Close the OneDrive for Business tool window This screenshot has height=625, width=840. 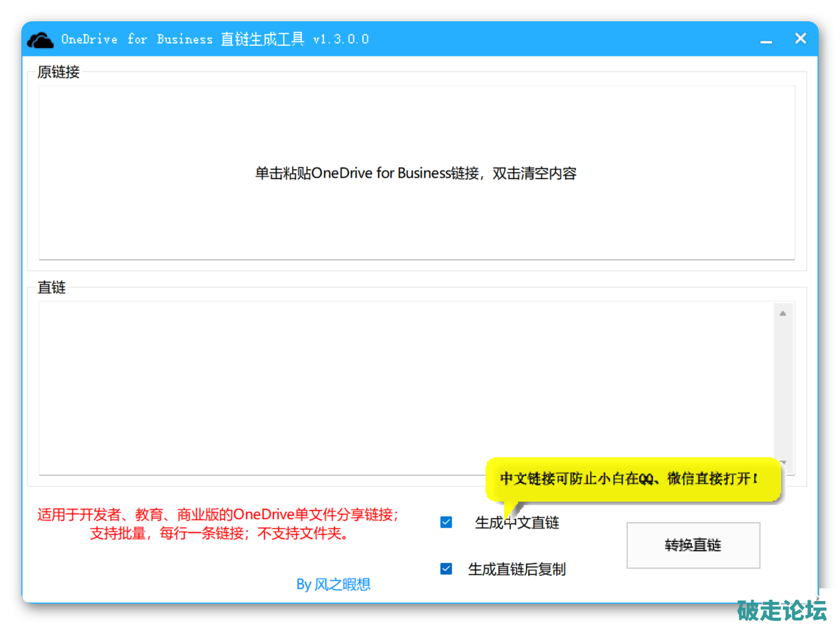click(800, 39)
